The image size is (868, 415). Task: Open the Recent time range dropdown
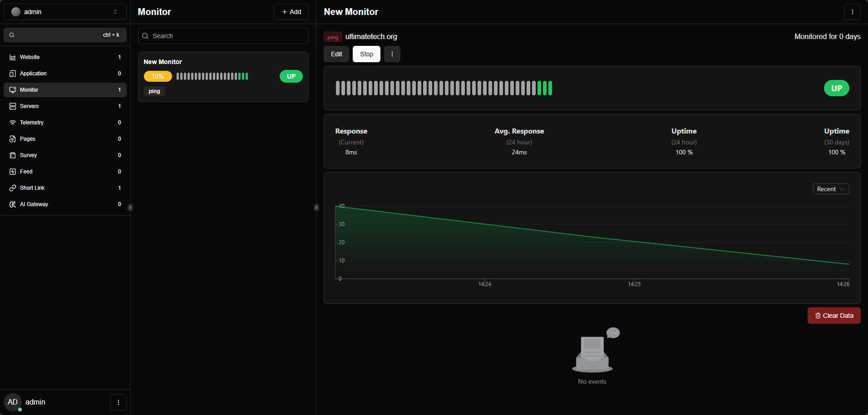tap(831, 189)
